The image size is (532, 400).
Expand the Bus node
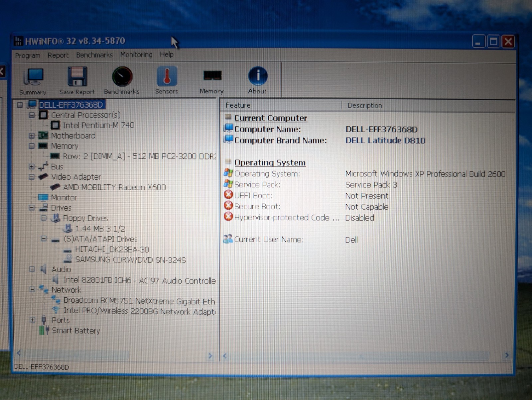[32, 166]
